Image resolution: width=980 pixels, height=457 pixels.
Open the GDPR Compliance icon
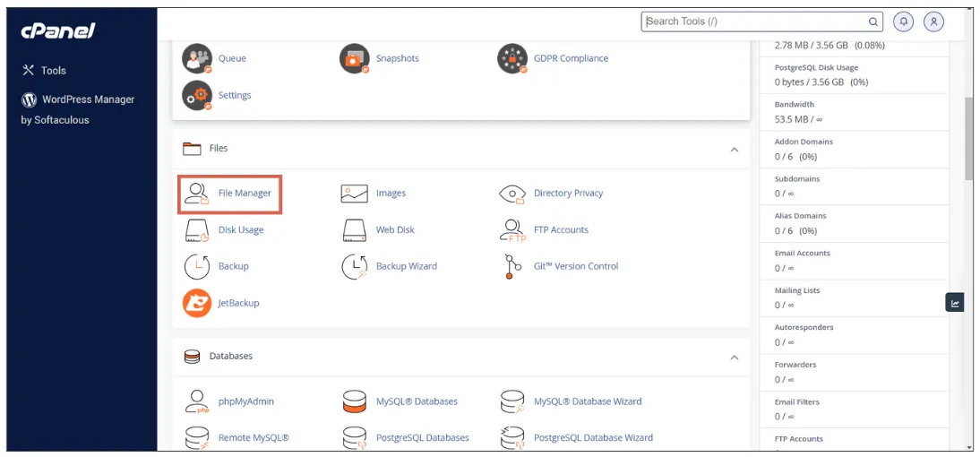click(x=512, y=59)
